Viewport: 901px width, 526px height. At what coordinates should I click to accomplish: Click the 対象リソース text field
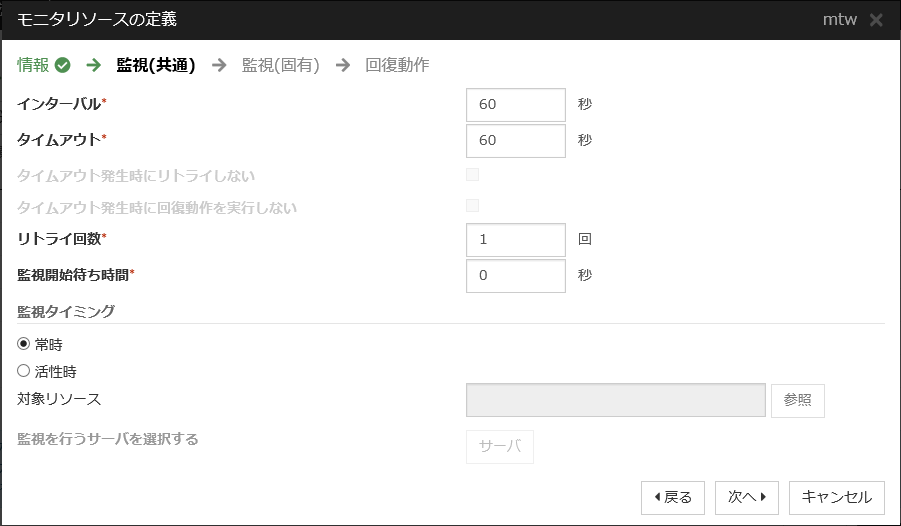(x=616, y=399)
